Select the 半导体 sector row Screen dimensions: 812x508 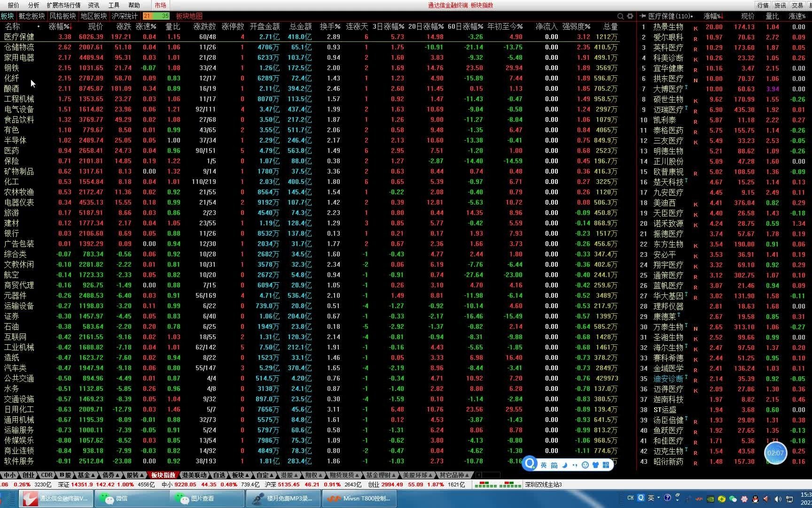point(310,140)
